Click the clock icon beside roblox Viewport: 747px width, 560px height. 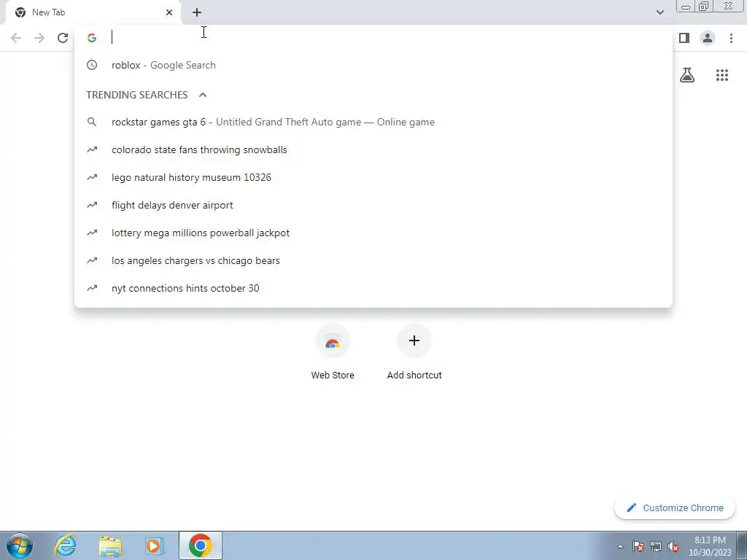point(92,65)
